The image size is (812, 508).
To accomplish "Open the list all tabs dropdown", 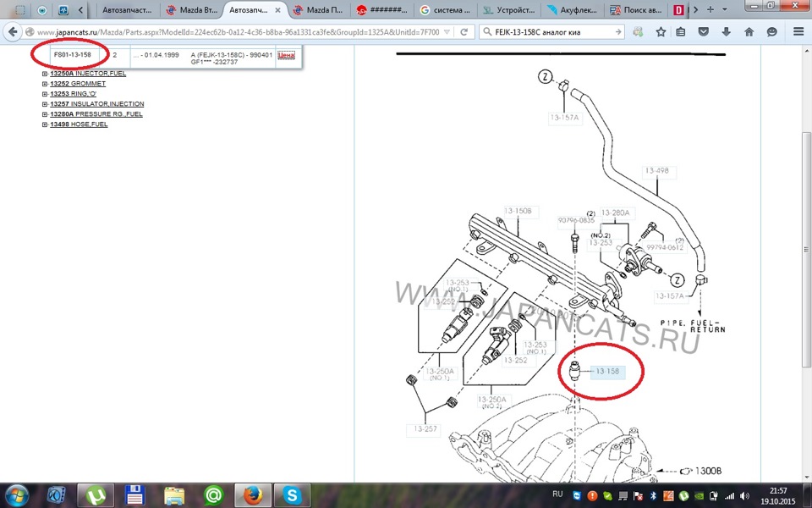I will pyautogui.click(x=725, y=9).
